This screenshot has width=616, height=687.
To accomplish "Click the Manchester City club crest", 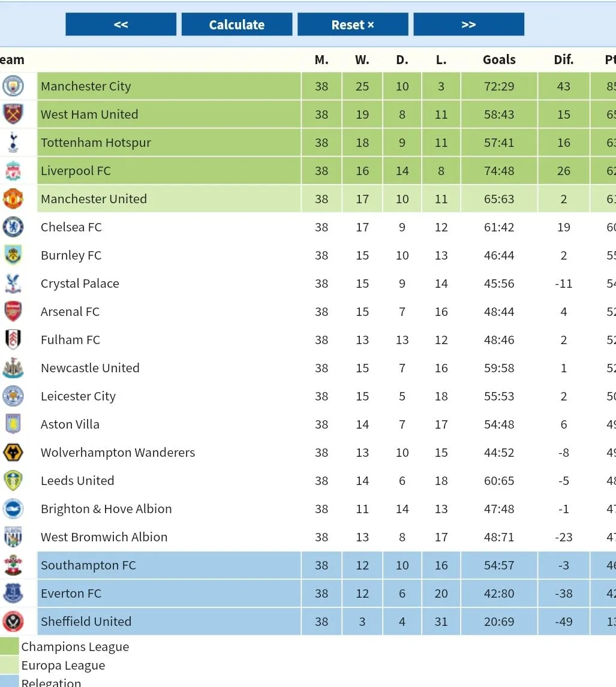I will click(13, 86).
